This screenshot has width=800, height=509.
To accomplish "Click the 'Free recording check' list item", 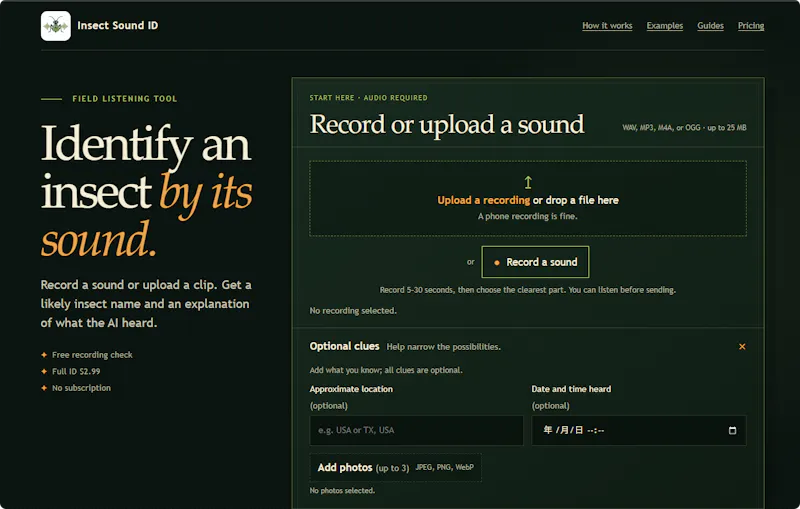I will (x=92, y=355).
